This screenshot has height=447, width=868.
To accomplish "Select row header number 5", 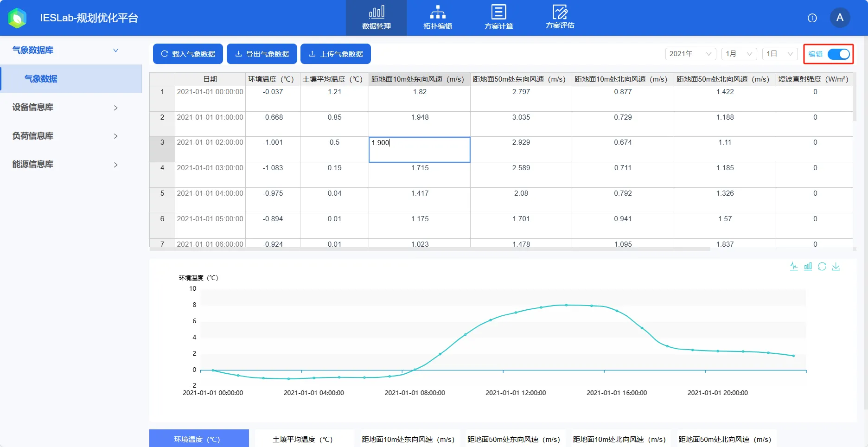I will (x=162, y=200).
